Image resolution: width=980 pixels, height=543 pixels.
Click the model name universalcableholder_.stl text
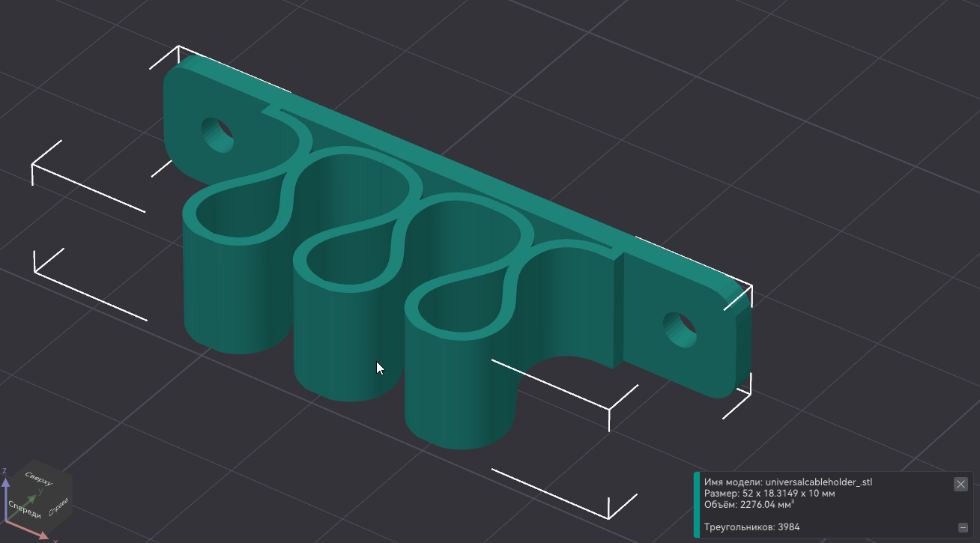[819, 482]
